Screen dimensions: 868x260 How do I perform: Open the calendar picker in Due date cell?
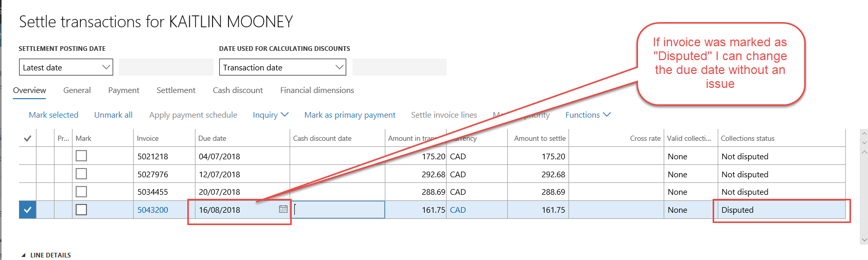(283, 209)
